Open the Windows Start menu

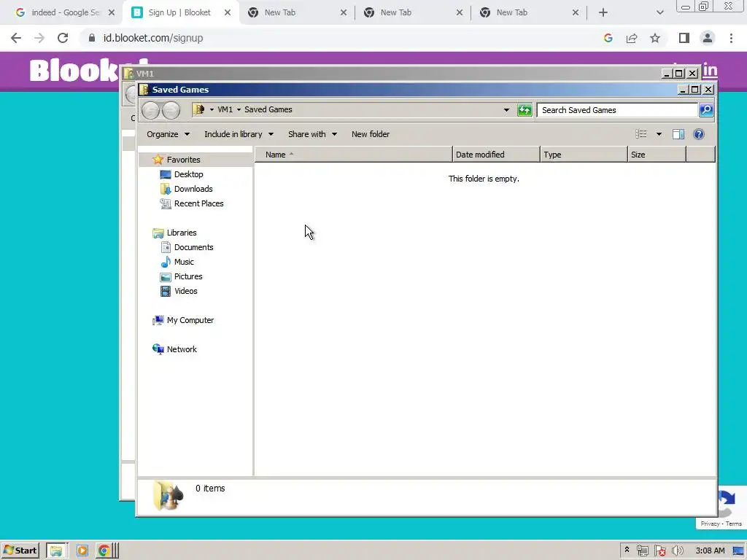20,551
